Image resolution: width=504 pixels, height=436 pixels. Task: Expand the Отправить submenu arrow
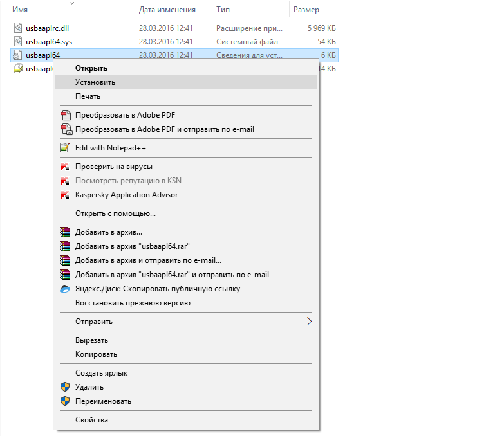(x=309, y=322)
